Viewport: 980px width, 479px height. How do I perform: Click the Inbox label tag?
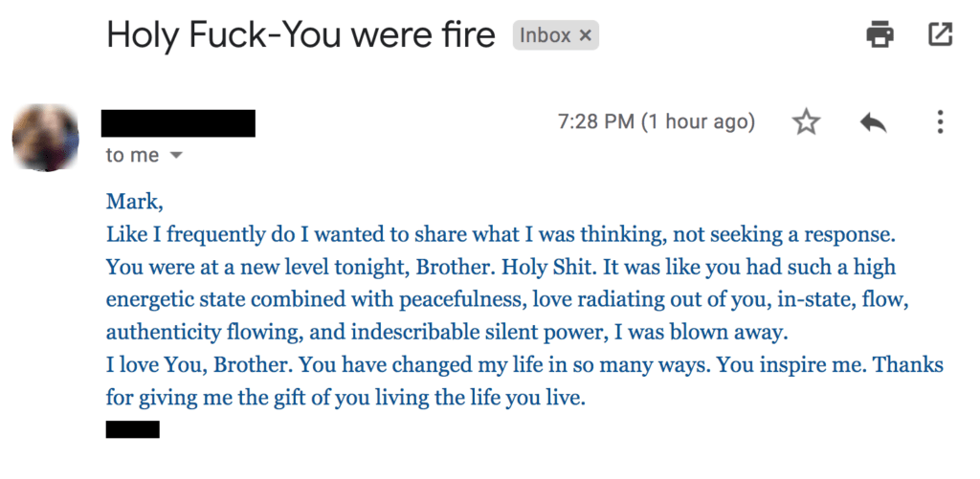point(545,36)
